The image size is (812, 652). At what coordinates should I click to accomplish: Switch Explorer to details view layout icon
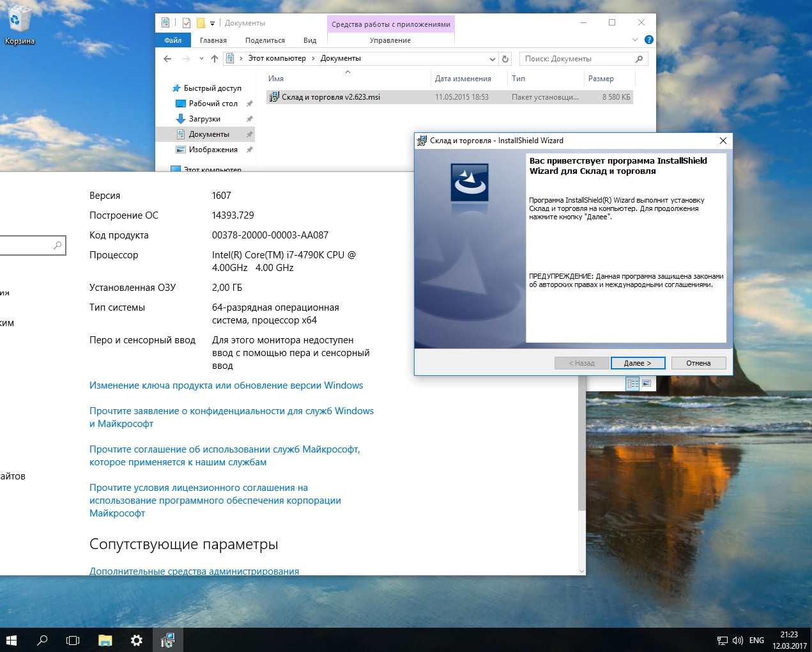[632, 383]
